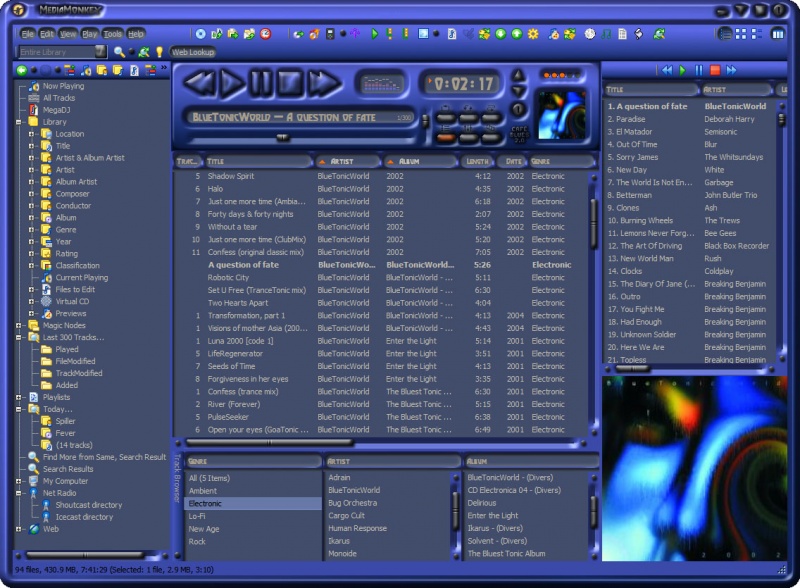Toggle the round button below player arrows
The image size is (800, 588).
(x=518, y=109)
